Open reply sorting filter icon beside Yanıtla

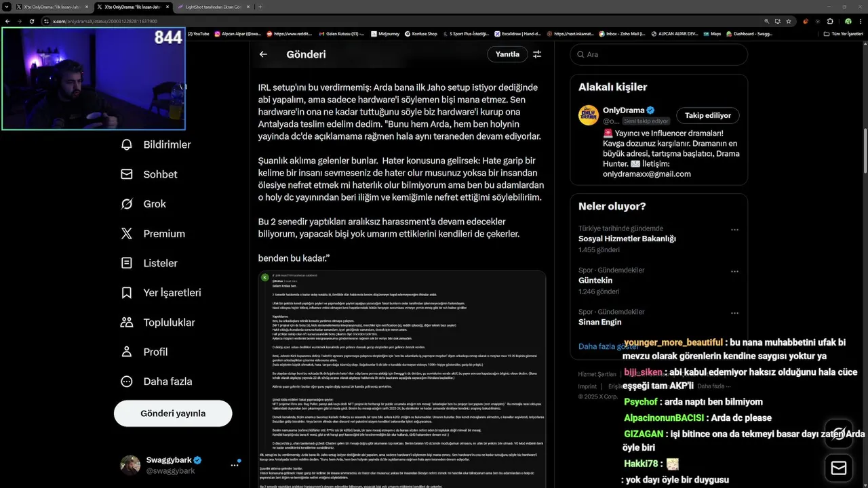tap(537, 54)
